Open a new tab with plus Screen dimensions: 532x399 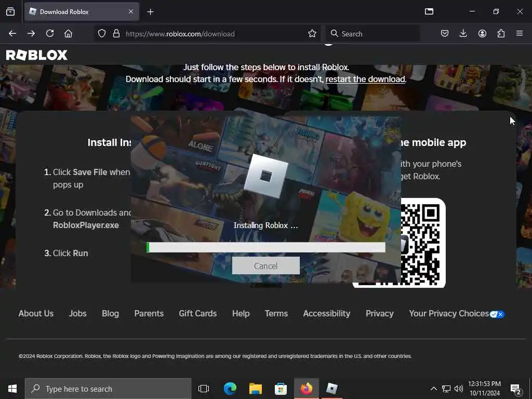tap(150, 12)
